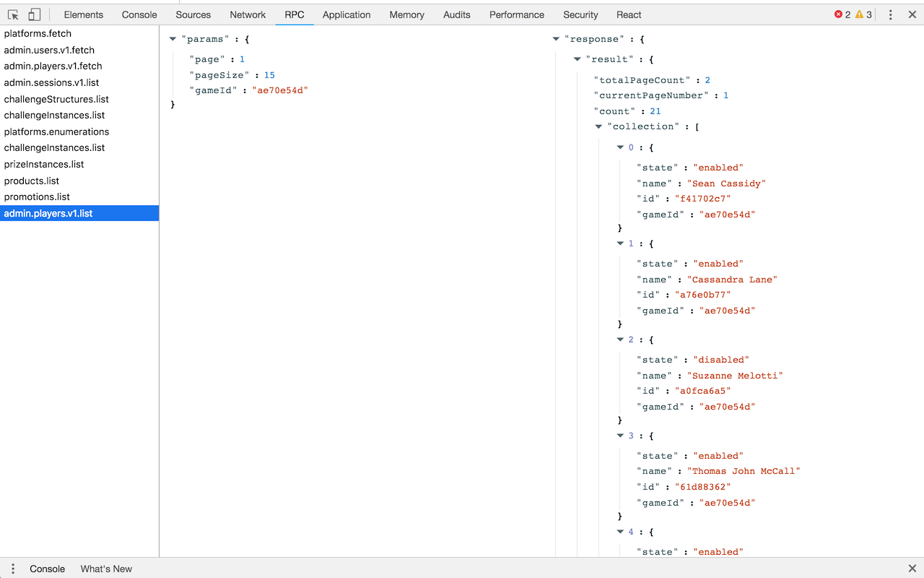Click the "disabled" state value

pyautogui.click(x=721, y=360)
